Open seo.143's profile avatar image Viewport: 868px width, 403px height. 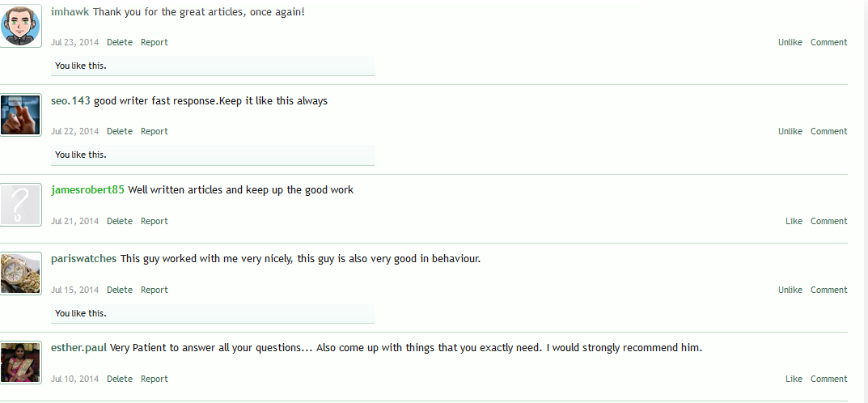[x=20, y=115]
